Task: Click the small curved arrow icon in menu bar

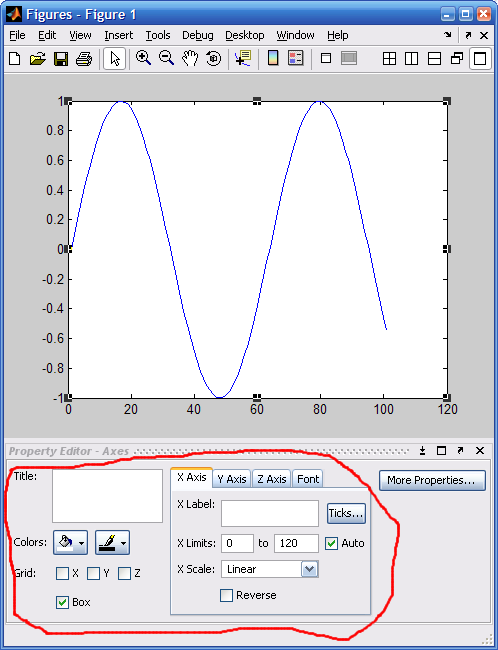Action: (447, 35)
